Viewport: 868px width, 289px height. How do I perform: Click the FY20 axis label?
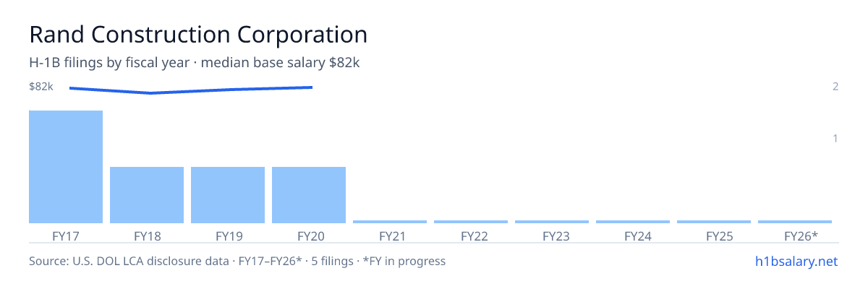(x=309, y=236)
